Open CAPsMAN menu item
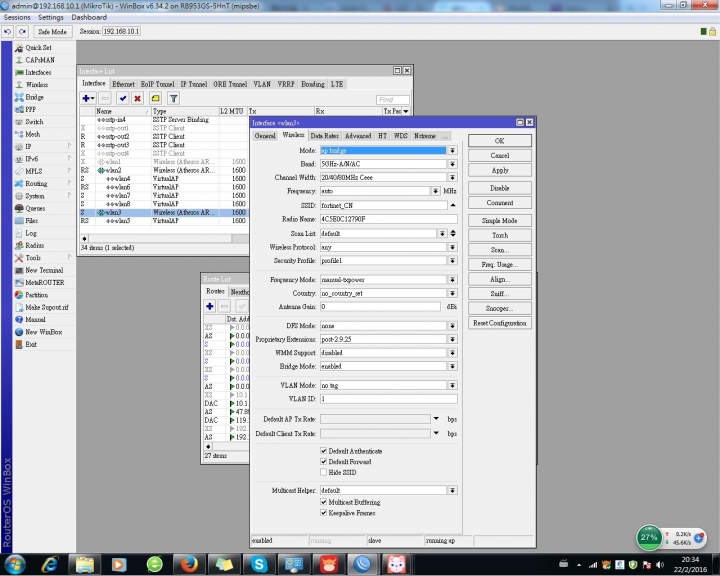Viewport: 720px width, 576px height. (x=40, y=60)
